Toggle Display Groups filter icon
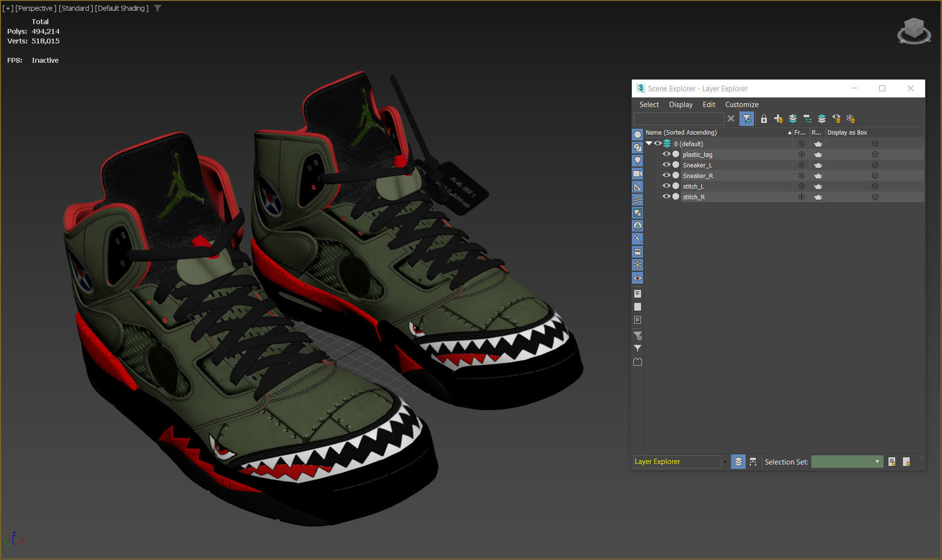942x560 pixels. pyautogui.click(x=638, y=213)
